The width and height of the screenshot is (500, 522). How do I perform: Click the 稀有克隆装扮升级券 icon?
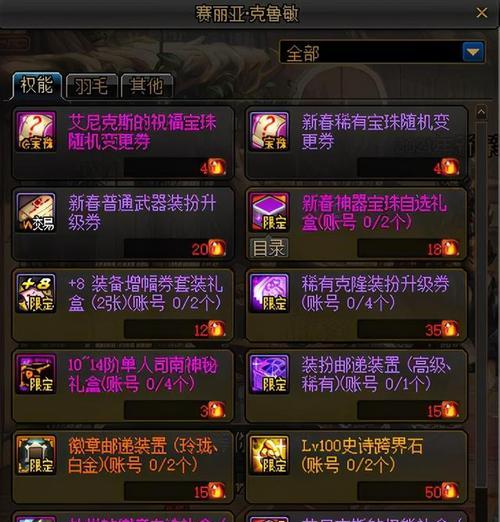[269, 293]
